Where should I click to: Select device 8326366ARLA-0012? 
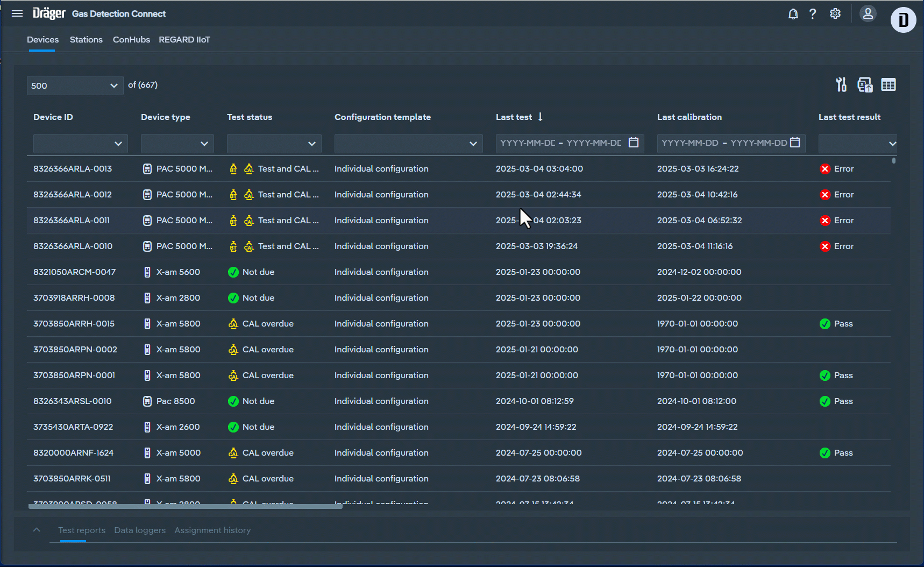click(x=73, y=195)
